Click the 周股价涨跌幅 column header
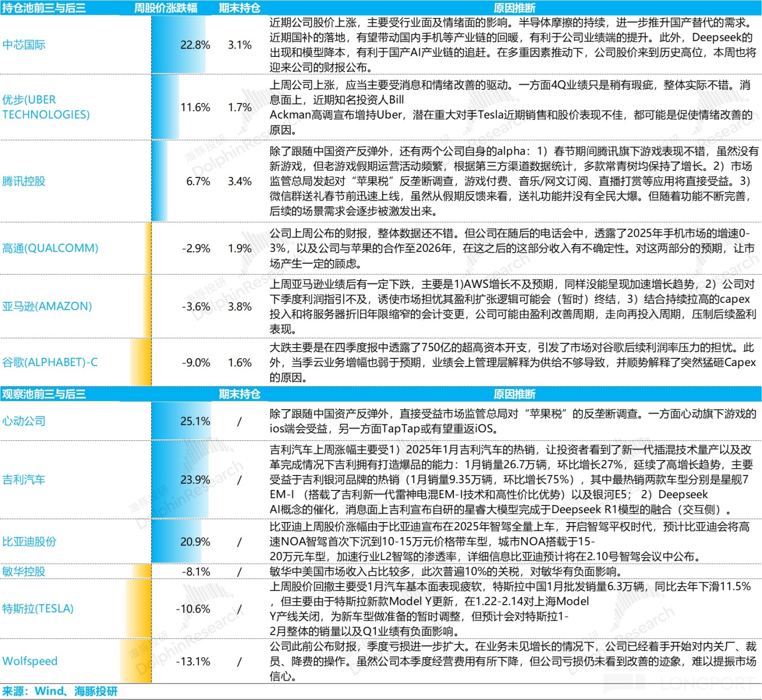This screenshot has height=700, width=762. pos(166,8)
